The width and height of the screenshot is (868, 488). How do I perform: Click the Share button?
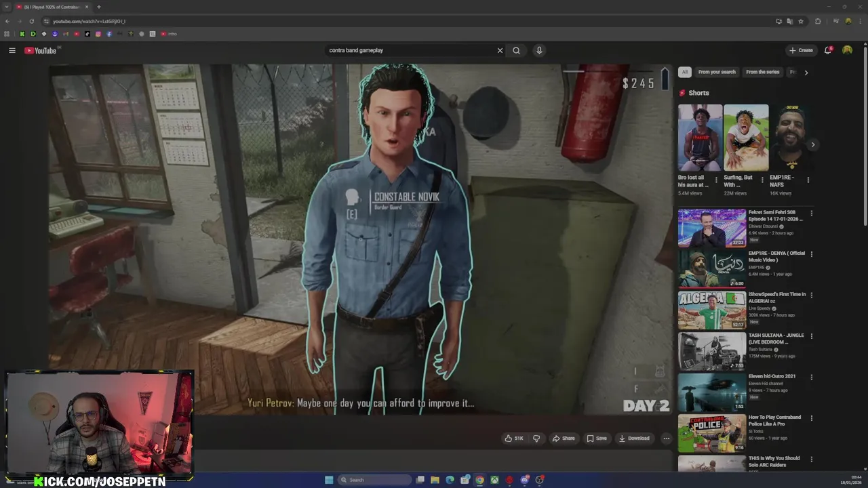[x=564, y=439]
